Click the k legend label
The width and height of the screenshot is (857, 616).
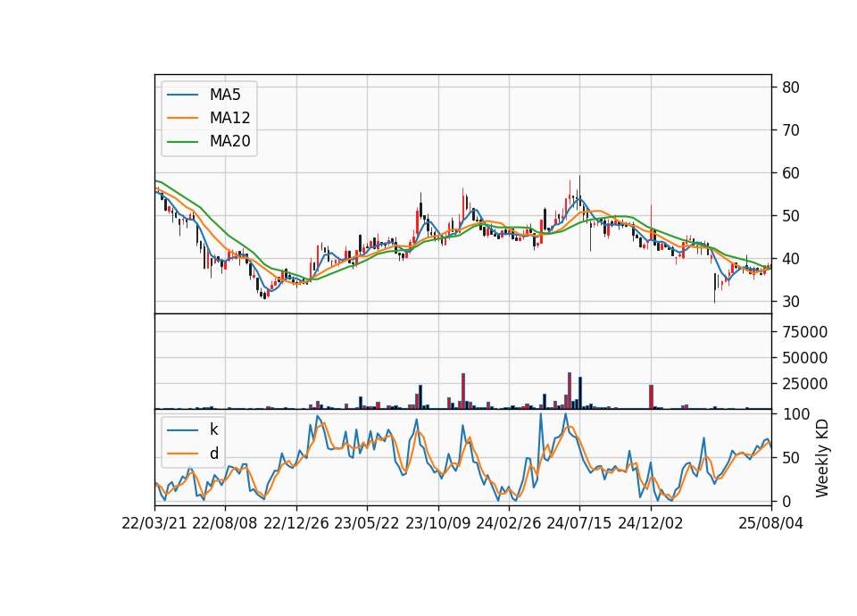(213, 429)
